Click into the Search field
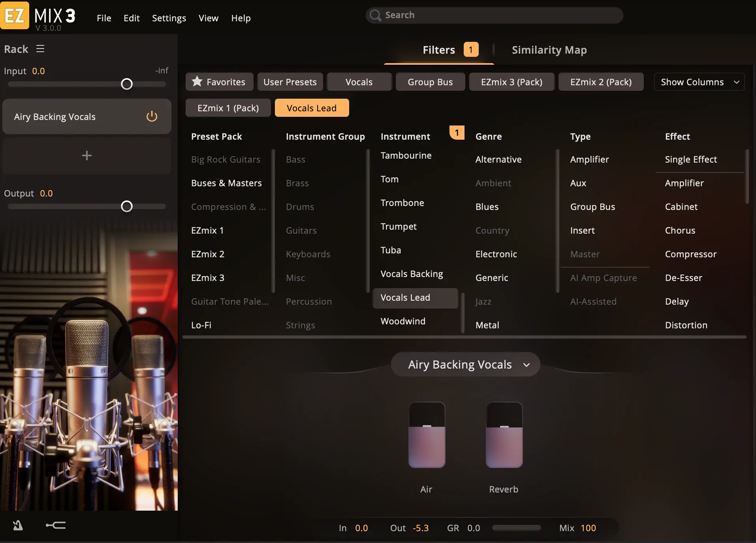Image resolution: width=756 pixels, height=543 pixels. point(494,15)
